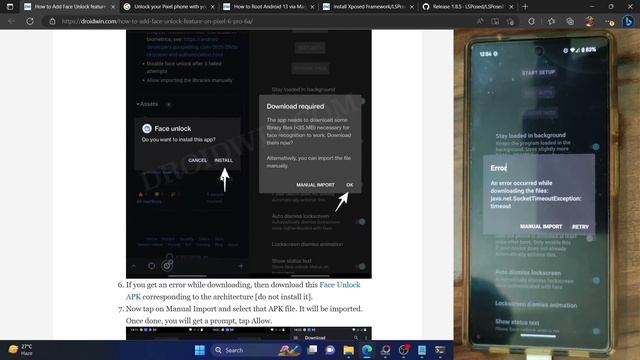Tap RETRY on the phone's Error dialog

580,227
